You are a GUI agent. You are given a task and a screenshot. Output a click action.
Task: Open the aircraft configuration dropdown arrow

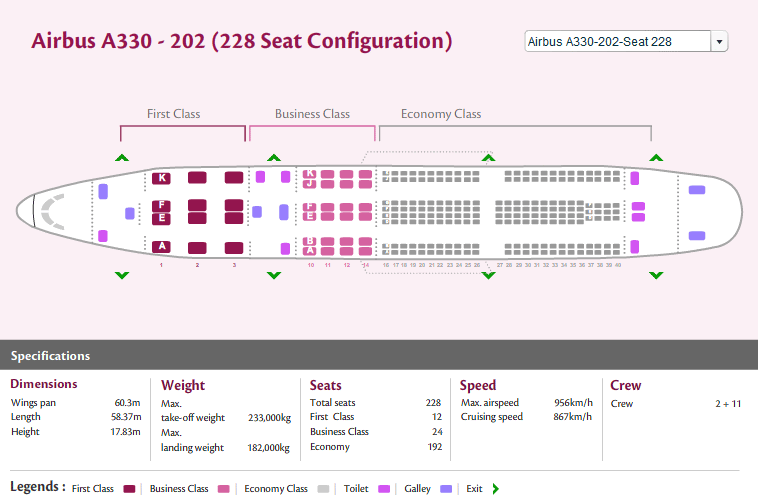click(x=719, y=42)
